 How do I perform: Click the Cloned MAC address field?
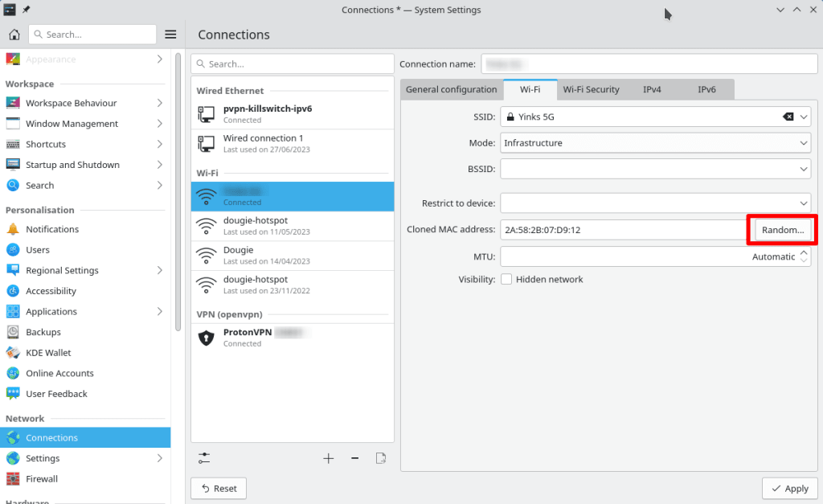click(624, 230)
